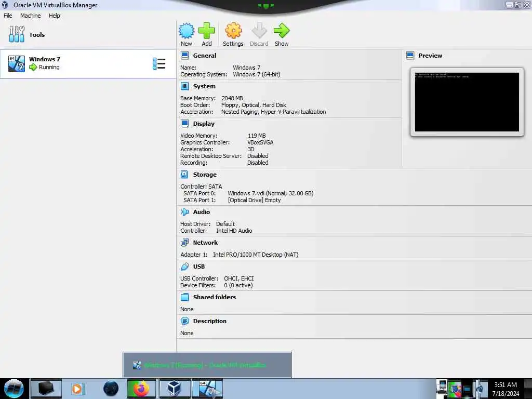The image size is (532, 399).
Task: Click the USB section icon
Action: tap(184, 267)
